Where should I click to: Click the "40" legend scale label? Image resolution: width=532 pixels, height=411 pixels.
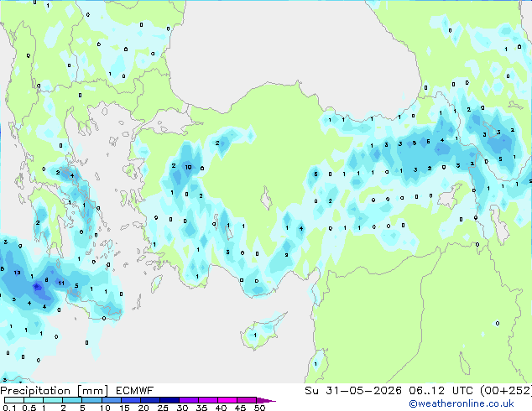(x=221, y=408)
